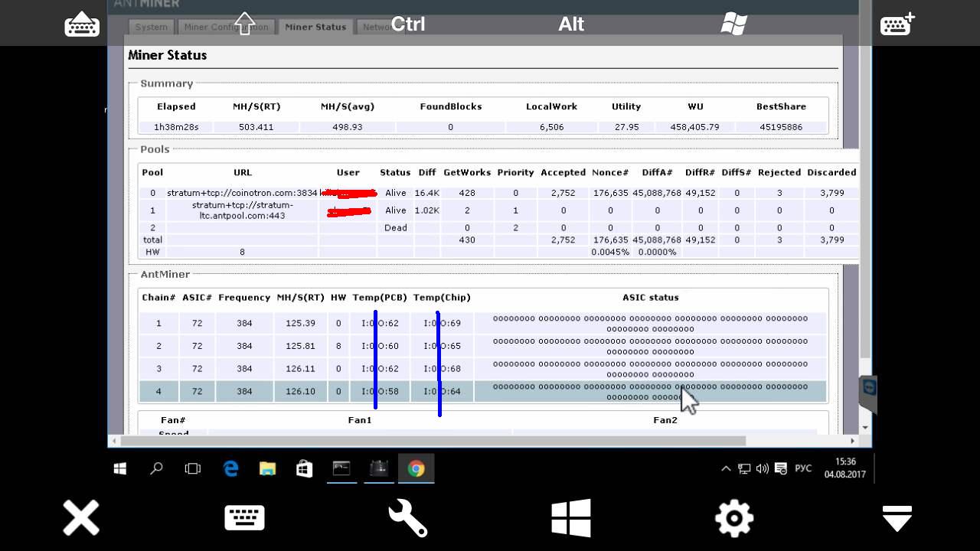Screen dimensions: 980x551
Task: Click the Elapsed value 1h38m28s
Action: 176,127
